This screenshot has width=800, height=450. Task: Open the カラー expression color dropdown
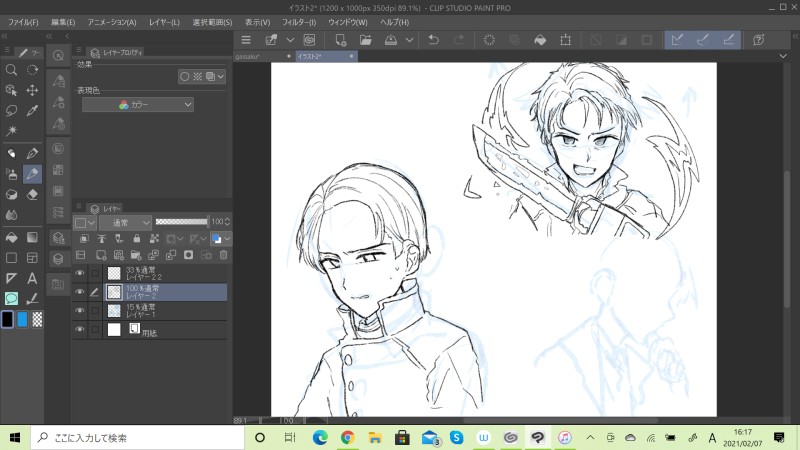click(x=138, y=105)
